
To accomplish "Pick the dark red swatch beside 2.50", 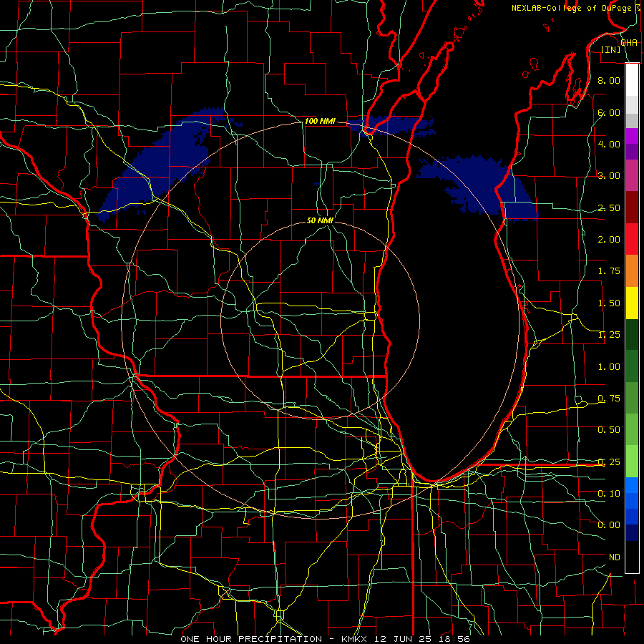I will pos(632,208).
